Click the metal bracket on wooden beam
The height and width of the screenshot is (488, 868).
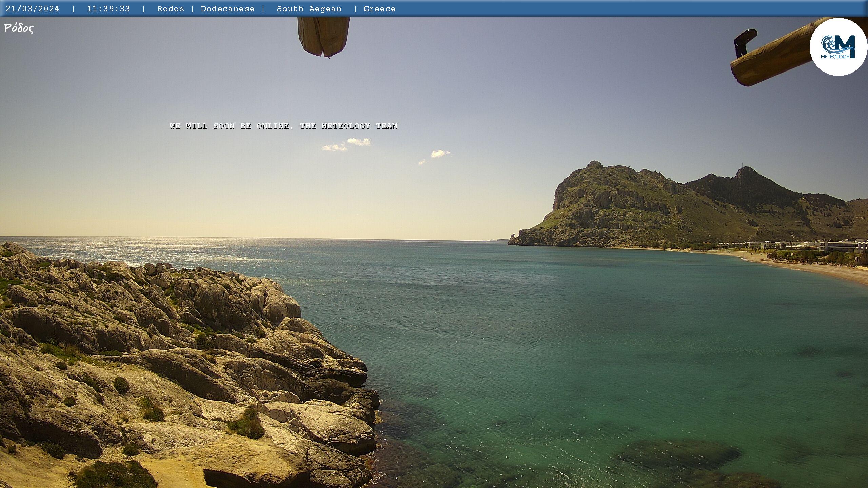tap(742, 42)
